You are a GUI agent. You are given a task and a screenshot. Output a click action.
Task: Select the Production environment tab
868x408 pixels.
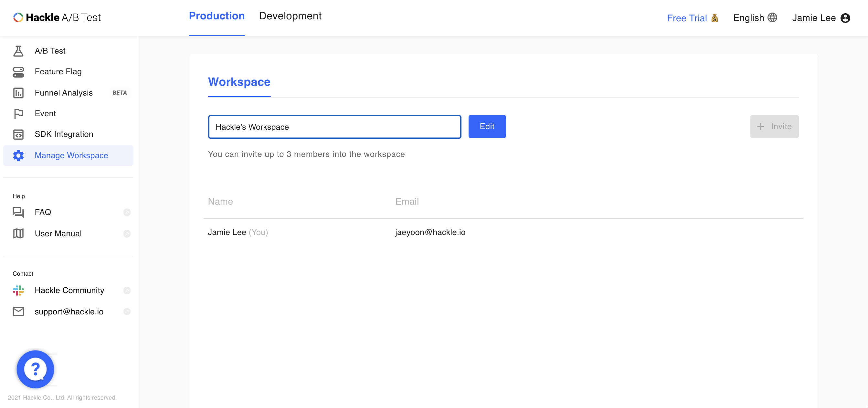[x=216, y=16]
